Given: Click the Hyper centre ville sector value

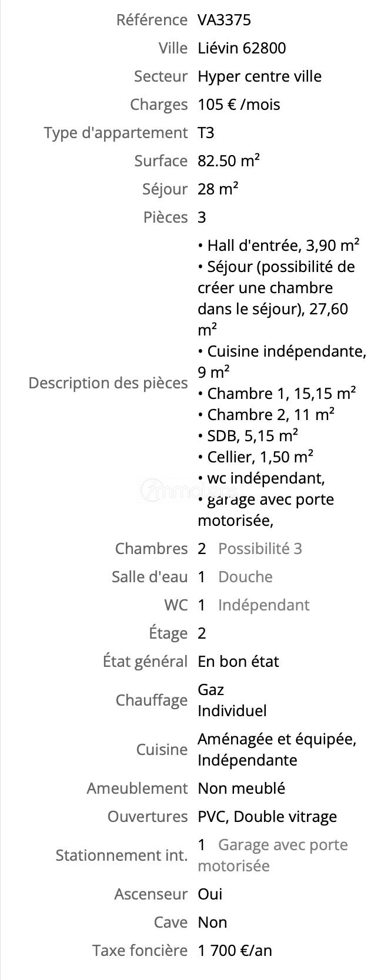Looking at the screenshot, I should tap(259, 76).
